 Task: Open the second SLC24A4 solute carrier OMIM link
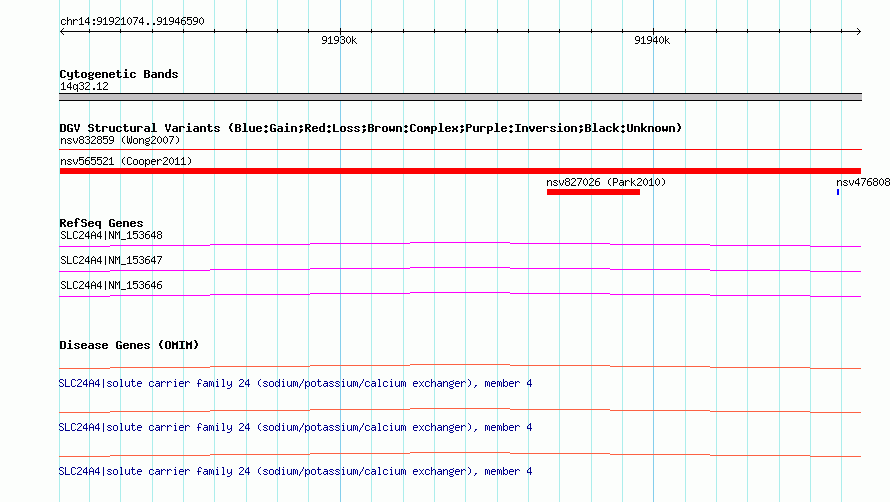click(295, 427)
